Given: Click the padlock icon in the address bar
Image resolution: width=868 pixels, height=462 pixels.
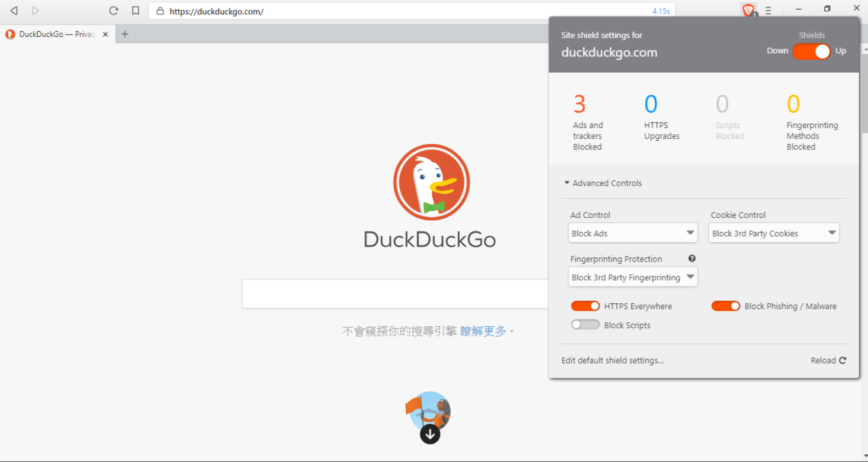Looking at the screenshot, I should [160, 11].
